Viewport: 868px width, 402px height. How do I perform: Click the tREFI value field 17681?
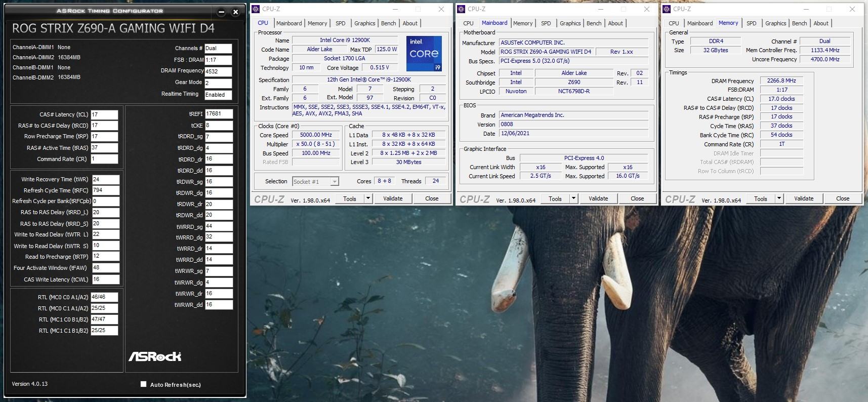tap(219, 114)
